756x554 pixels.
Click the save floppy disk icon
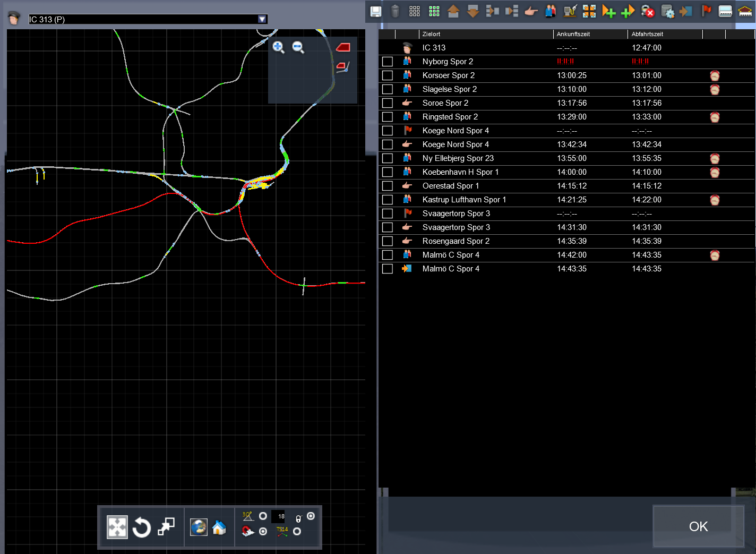click(375, 11)
